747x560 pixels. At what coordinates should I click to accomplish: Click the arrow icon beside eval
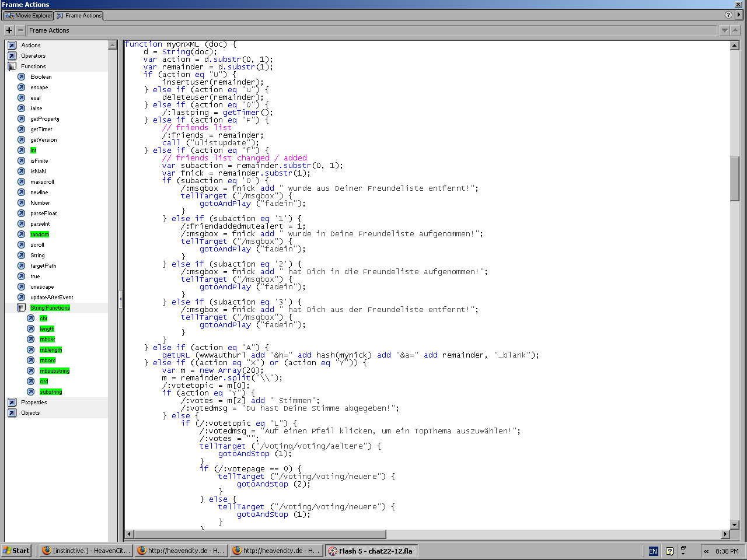click(x=22, y=98)
